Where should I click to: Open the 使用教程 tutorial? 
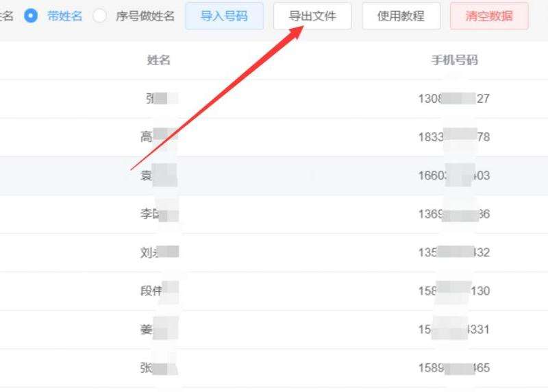(x=401, y=16)
